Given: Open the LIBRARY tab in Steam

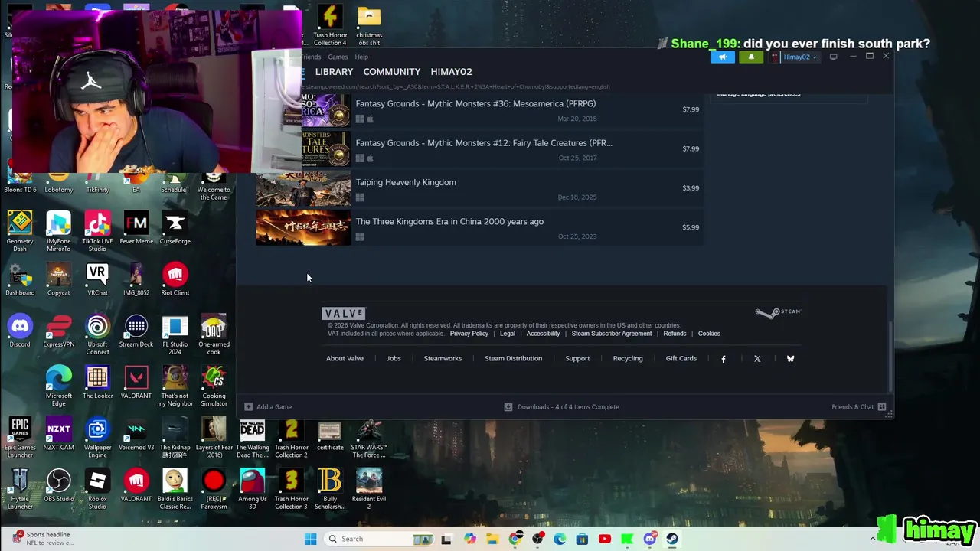Looking at the screenshot, I should coord(334,72).
